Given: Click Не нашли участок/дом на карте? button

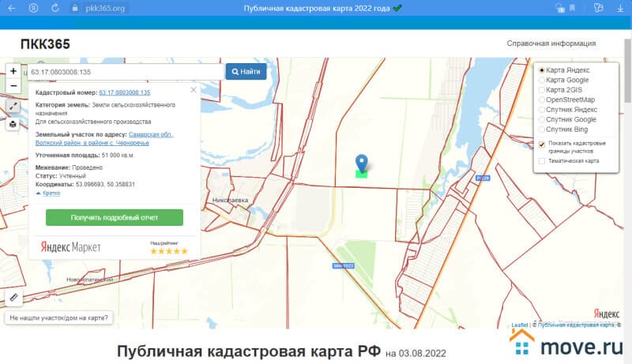Looking at the screenshot, I should pyautogui.click(x=58, y=317).
